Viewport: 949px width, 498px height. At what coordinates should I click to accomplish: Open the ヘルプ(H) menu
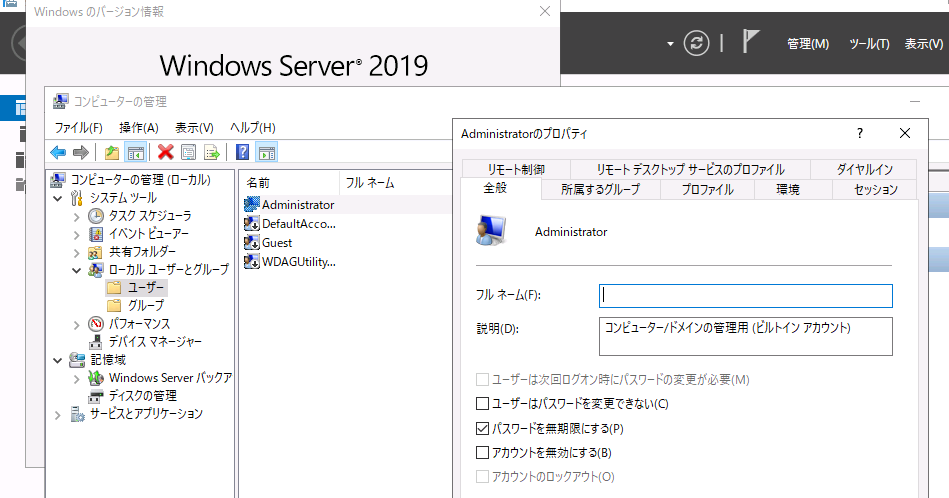point(252,128)
